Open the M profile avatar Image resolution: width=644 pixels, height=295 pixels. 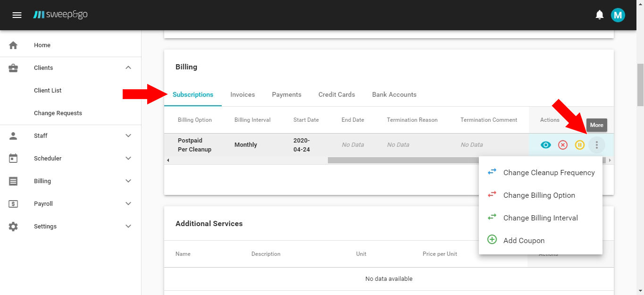618,15
